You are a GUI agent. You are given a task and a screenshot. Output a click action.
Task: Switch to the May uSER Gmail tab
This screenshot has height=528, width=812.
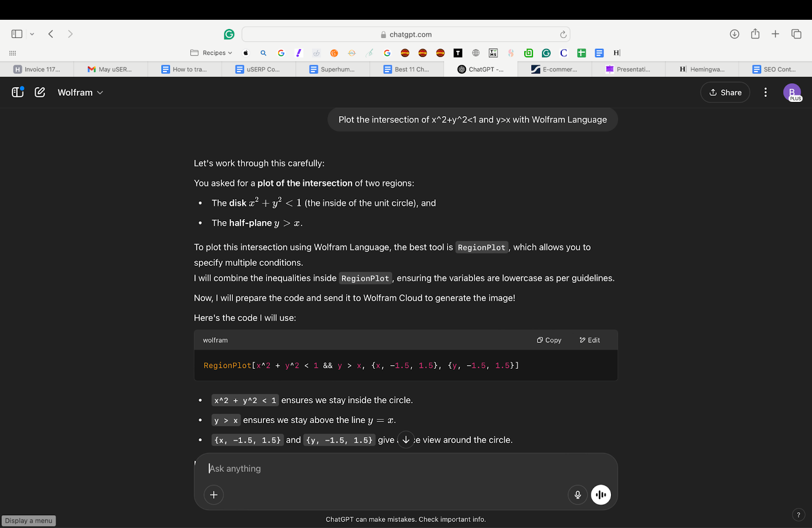111,69
